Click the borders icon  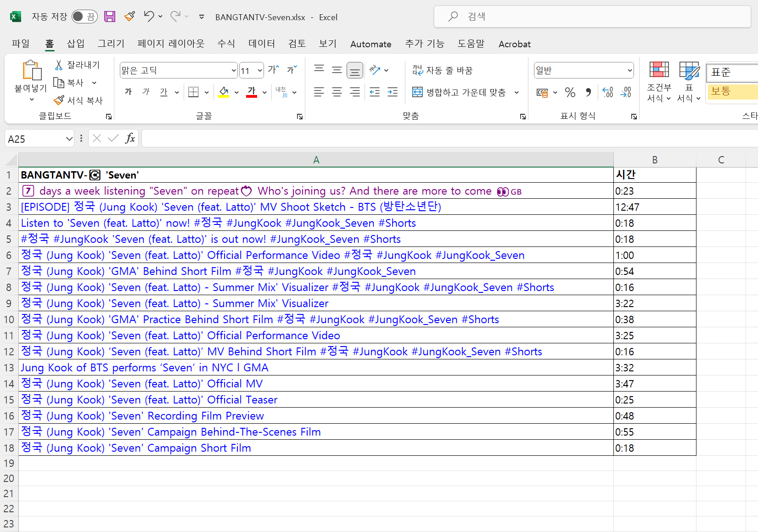[194, 92]
